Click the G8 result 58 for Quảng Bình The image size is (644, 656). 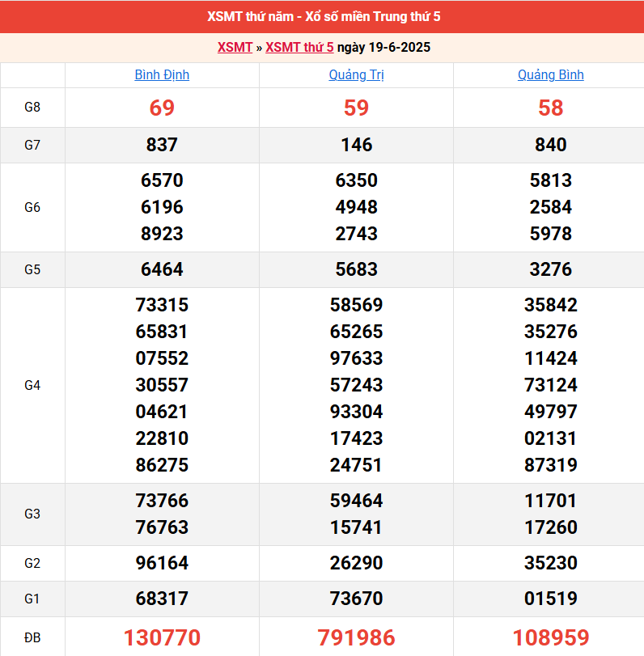point(550,108)
